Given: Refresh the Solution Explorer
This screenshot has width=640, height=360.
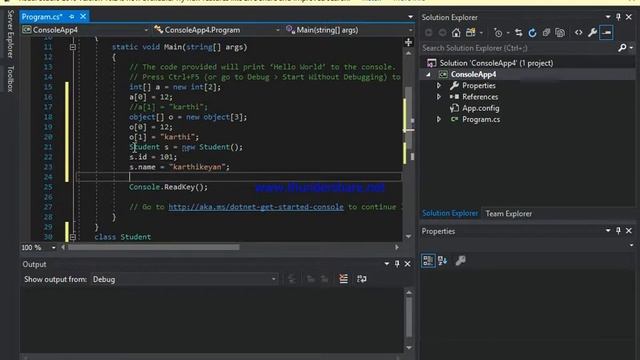Looking at the screenshot, I should [532, 33].
